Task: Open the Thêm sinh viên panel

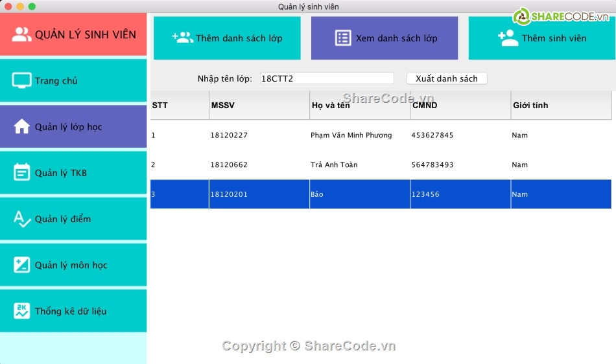Action: pos(541,38)
